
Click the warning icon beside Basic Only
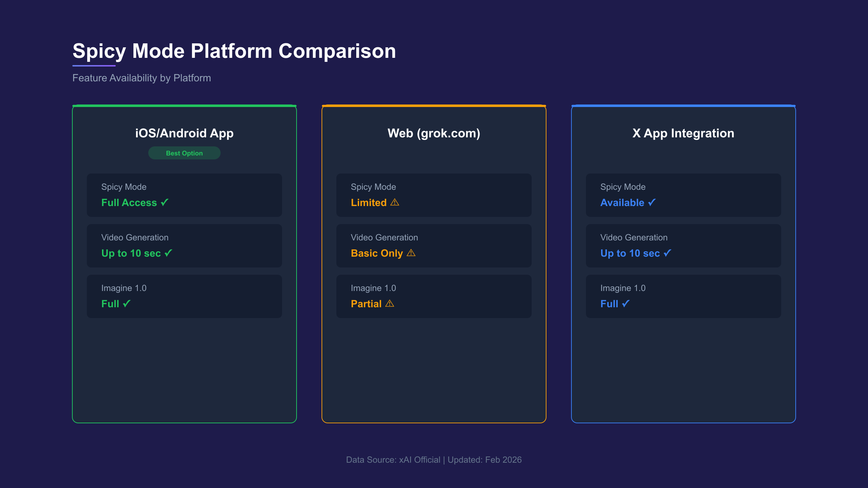point(411,253)
